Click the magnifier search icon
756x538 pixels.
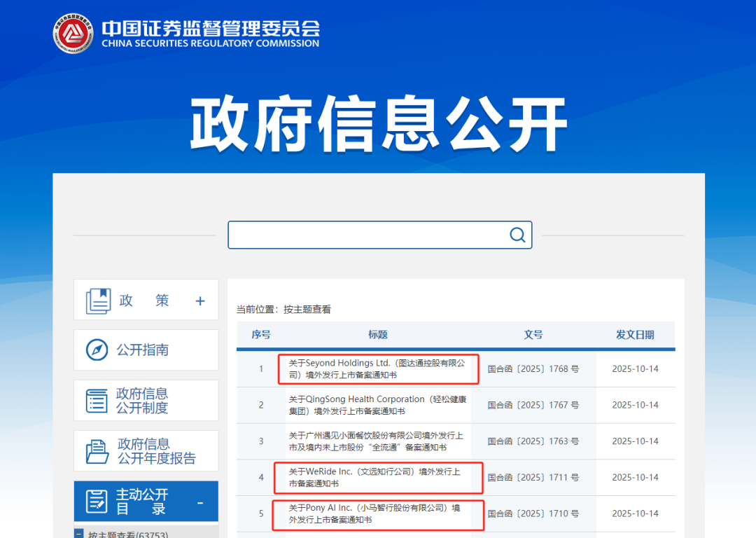click(x=517, y=235)
